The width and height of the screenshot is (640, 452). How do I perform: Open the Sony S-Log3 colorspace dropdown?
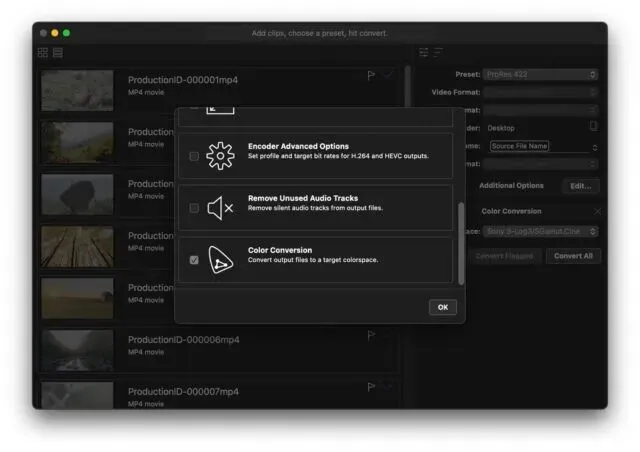click(x=540, y=231)
